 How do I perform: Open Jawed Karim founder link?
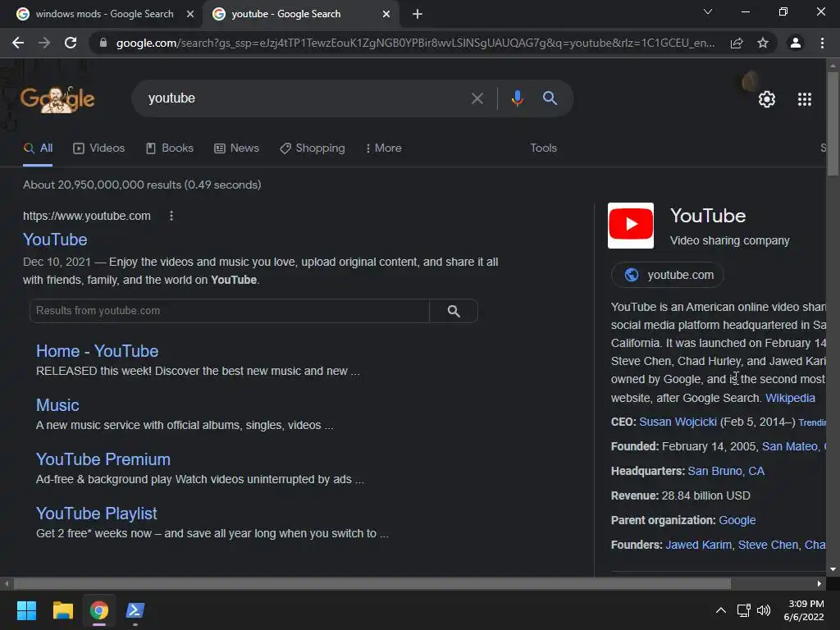click(x=699, y=546)
